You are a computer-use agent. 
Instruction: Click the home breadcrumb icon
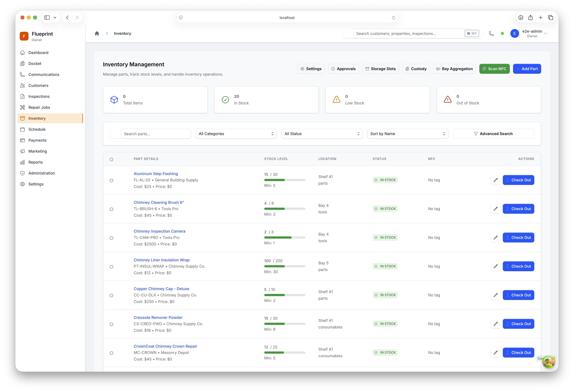tap(97, 33)
